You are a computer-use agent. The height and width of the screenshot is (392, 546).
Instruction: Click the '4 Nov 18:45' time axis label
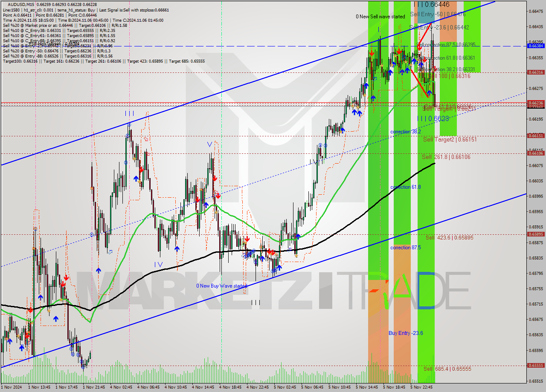[x=230, y=387]
